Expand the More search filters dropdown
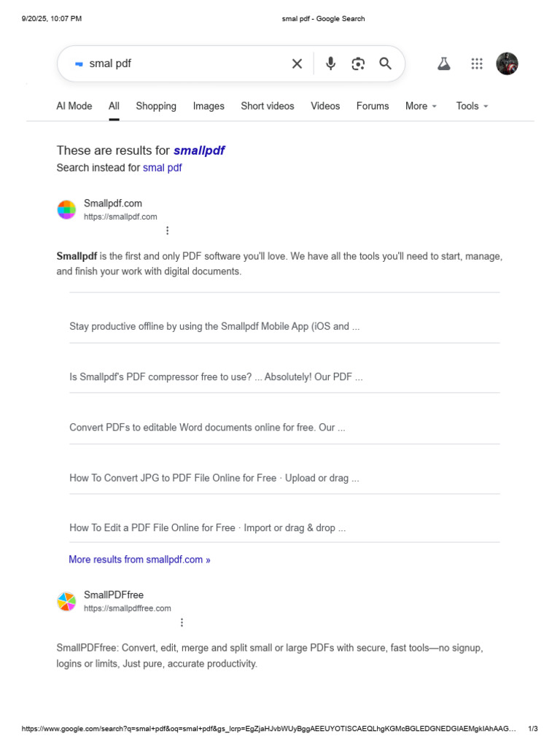Screen dimensions: 560x747 (x=421, y=106)
